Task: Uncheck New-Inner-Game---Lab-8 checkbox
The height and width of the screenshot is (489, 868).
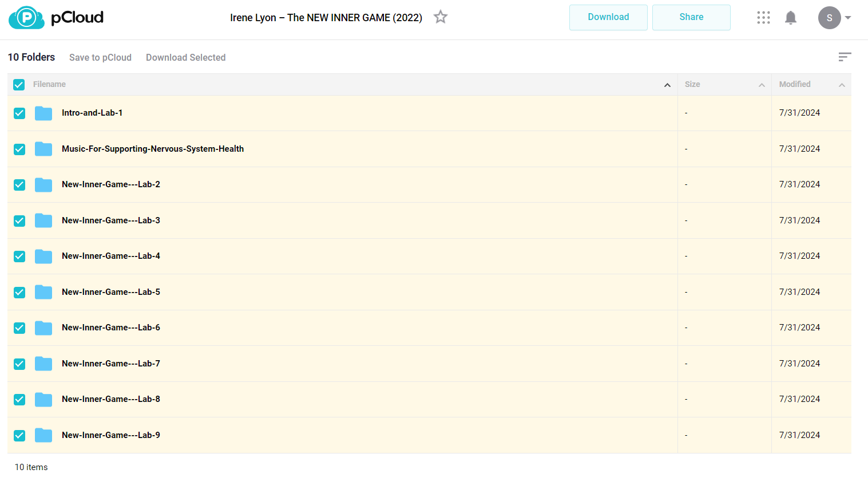Action: pyautogui.click(x=19, y=400)
